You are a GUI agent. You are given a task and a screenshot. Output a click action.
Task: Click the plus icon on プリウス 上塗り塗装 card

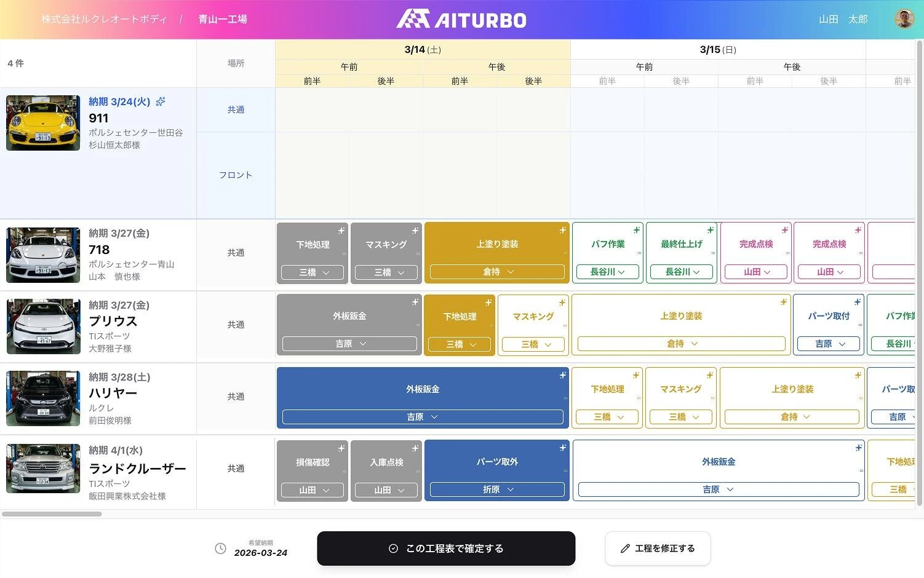point(784,302)
